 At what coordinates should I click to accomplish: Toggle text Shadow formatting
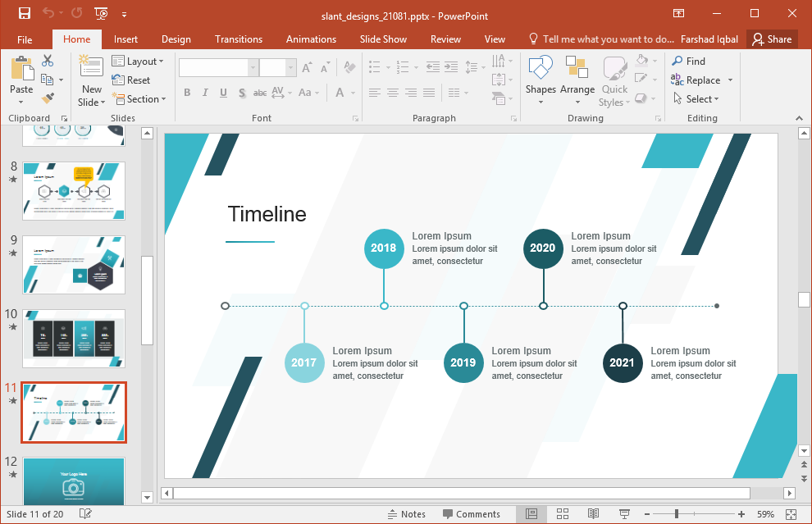pyautogui.click(x=242, y=93)
